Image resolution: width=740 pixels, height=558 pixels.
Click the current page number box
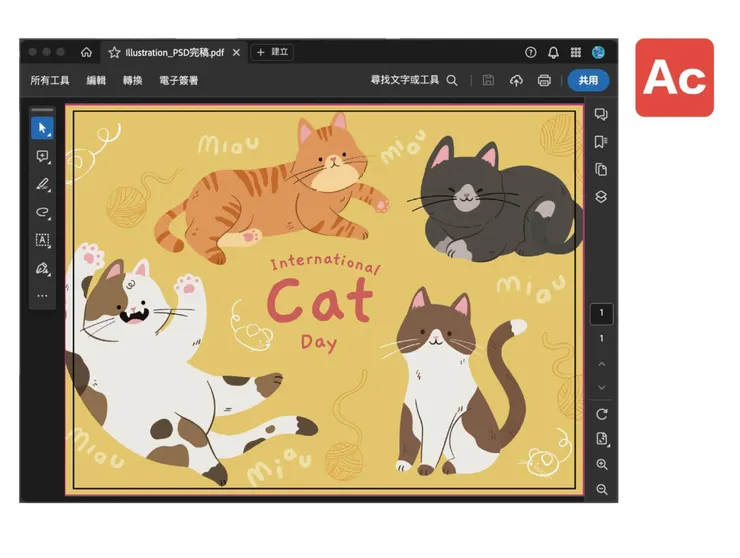(601, 313)
